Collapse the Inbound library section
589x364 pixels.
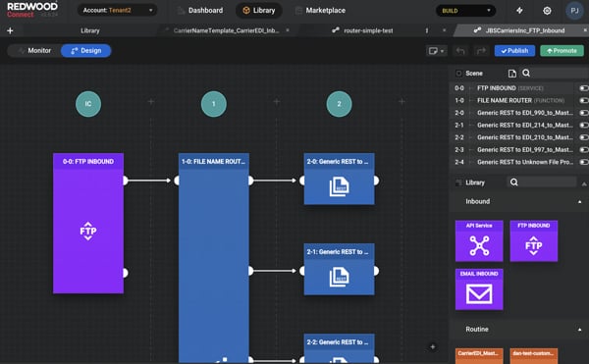click(579, 201)
